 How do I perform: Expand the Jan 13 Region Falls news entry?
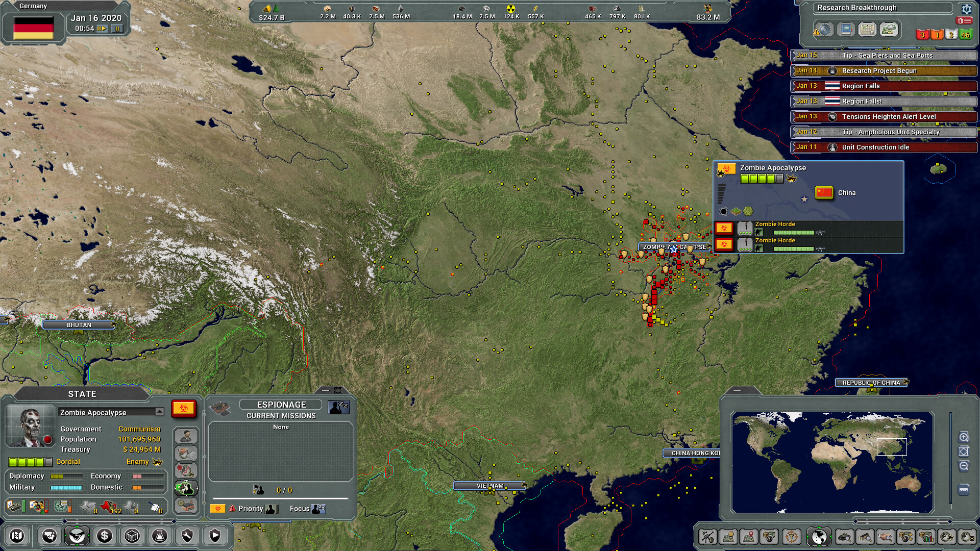click(883, 86)
